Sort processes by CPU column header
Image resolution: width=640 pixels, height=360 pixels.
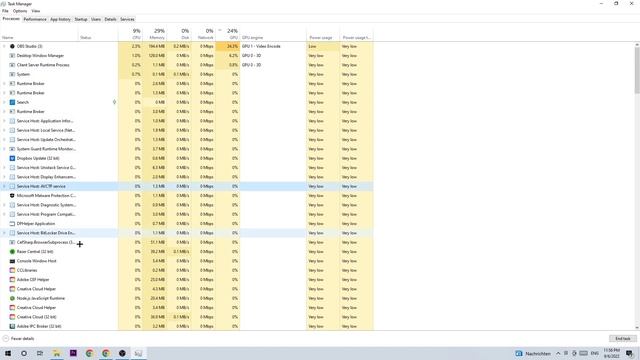point(130,33)
